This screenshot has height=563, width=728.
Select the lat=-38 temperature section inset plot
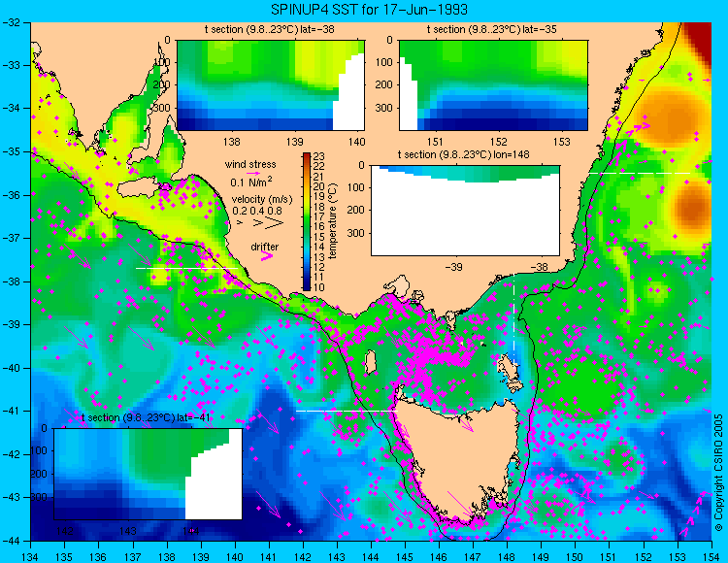click(x=271, y=85)
